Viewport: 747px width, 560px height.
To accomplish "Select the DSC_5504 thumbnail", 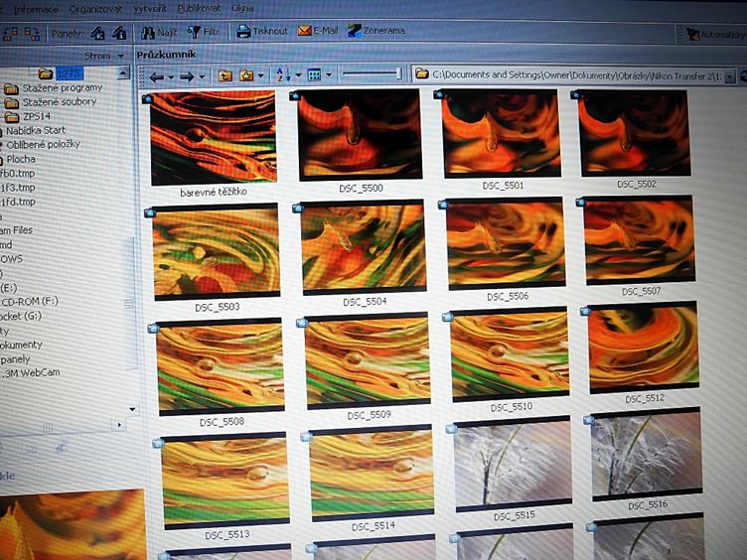I will (x=364, y=246).
